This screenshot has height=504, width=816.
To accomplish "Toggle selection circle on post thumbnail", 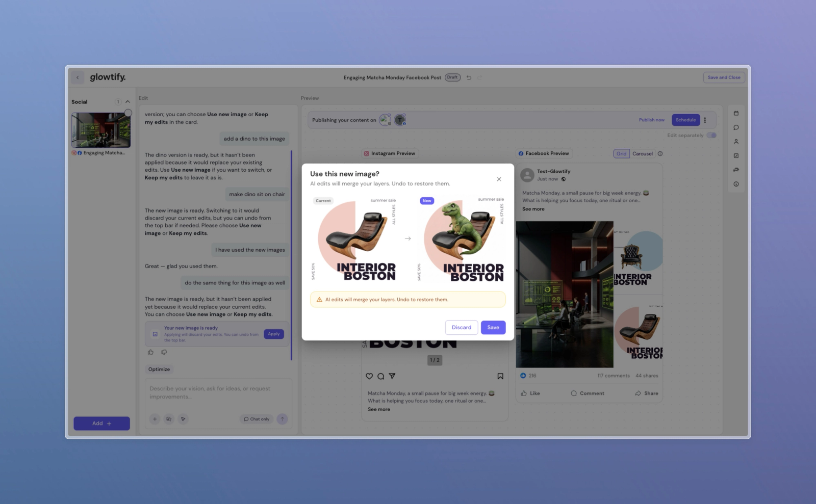I will click(x=128, y=113).
